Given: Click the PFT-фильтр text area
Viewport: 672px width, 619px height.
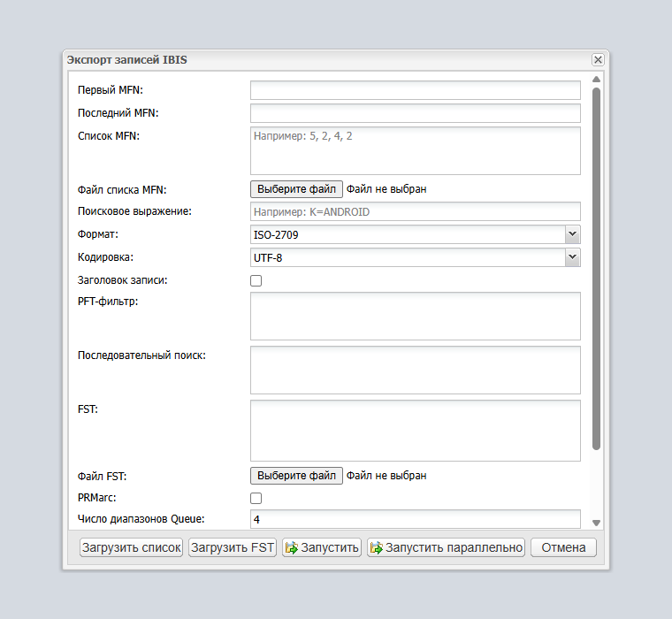Looking at the screenshot, I should 416,317.
